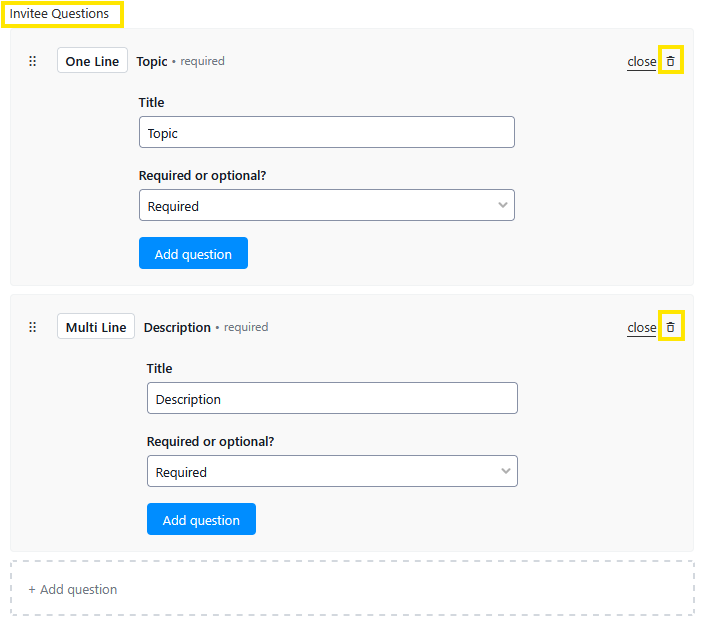Close the Description question editor
This screenshot has height=621, width=708.
coord(641,327)
